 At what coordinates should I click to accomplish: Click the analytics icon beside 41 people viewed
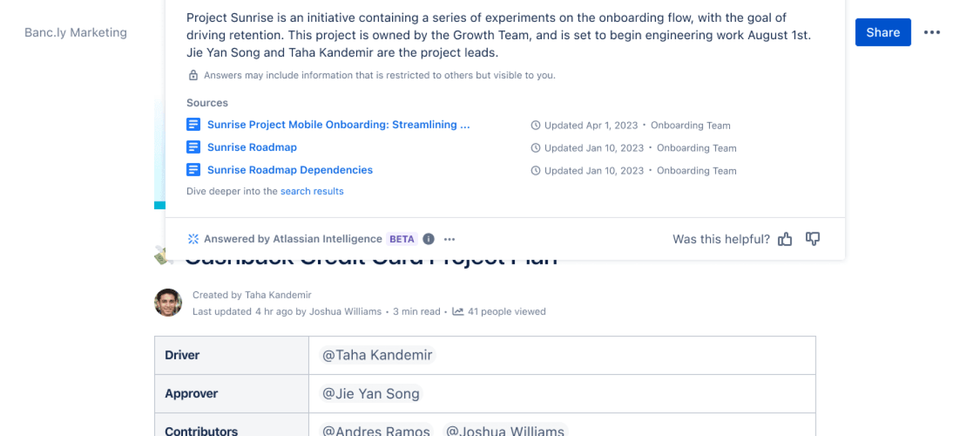click(458, 311)
